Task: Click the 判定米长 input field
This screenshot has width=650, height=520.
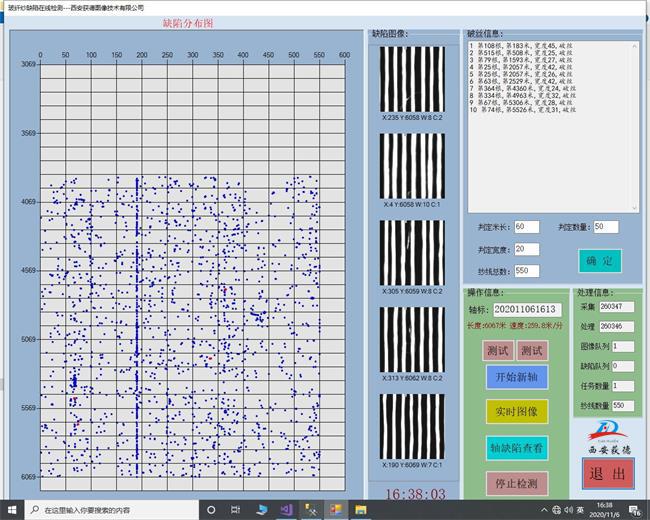Action: pyautogui.click(x=527, y=227)
